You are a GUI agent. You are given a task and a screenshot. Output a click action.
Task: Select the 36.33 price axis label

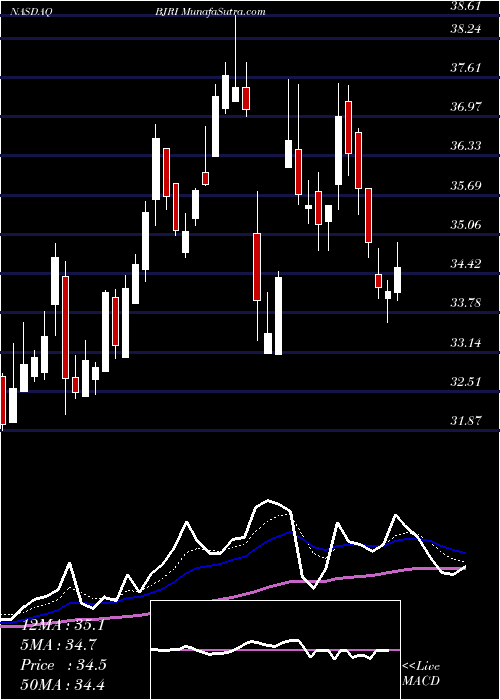pyautogui.click(x=466, y=146)
